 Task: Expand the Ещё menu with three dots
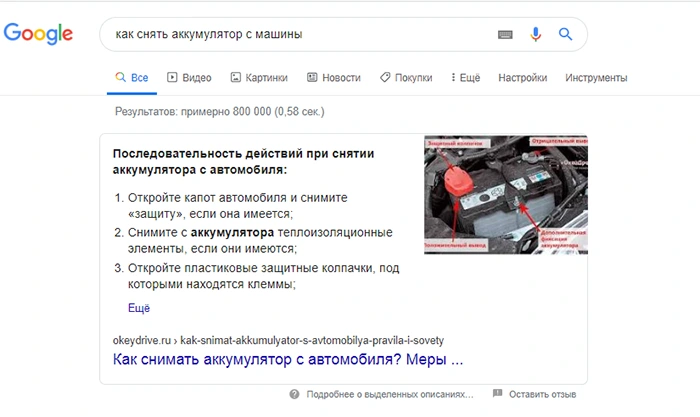pyautogui.click(x=465, y=78)
